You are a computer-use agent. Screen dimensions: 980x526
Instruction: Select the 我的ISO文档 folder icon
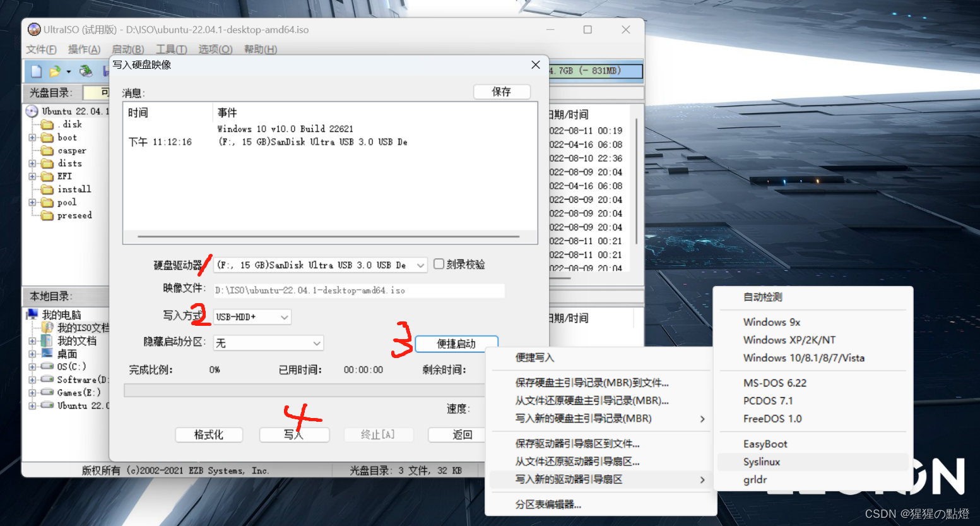click(47, 327)
